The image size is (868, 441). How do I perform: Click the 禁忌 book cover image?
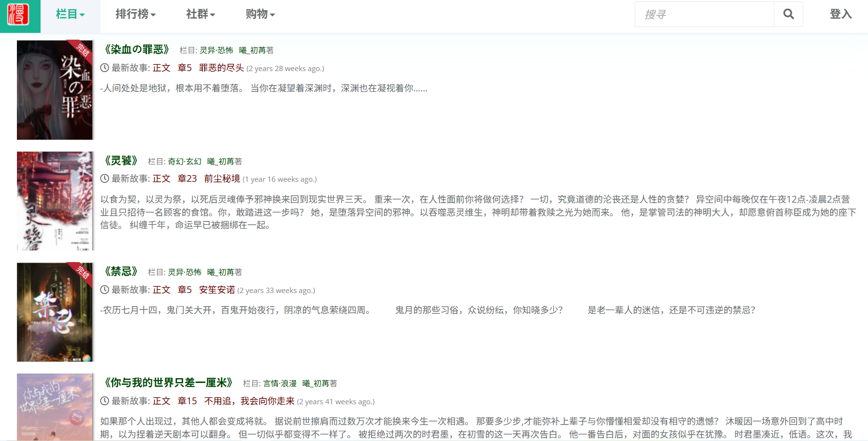click(55, 312)
